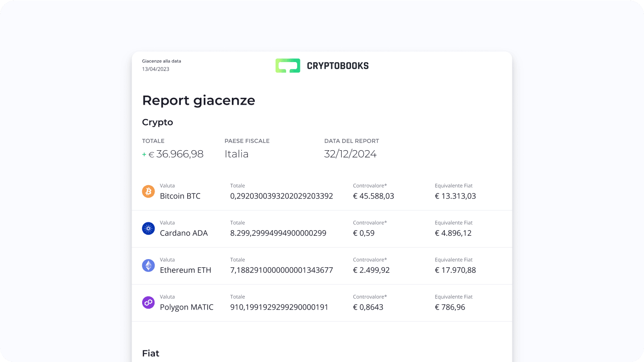The image size is (644, 362).
Task: Select the Report giacenze heading
Action: click(x=198, y=100)
